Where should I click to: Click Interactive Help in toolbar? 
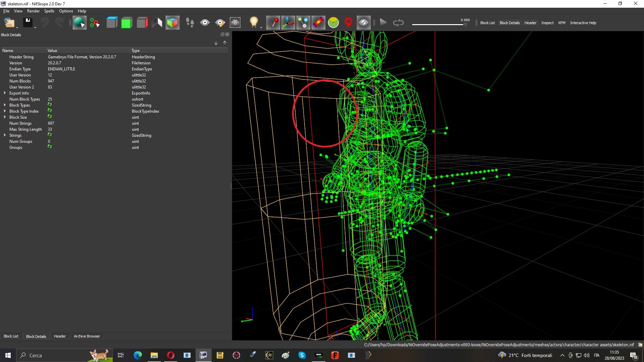(583, 23)
